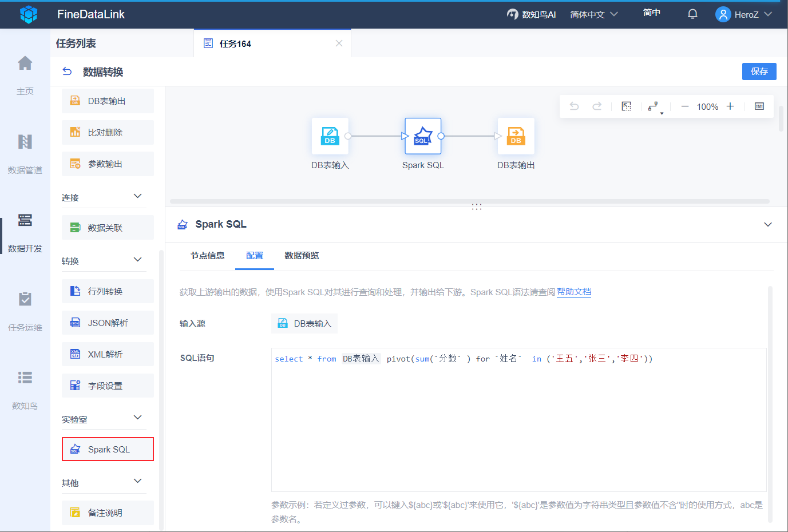Select the 配置 tab
Screen dimensions: 788x532
(x=255, y=256)
